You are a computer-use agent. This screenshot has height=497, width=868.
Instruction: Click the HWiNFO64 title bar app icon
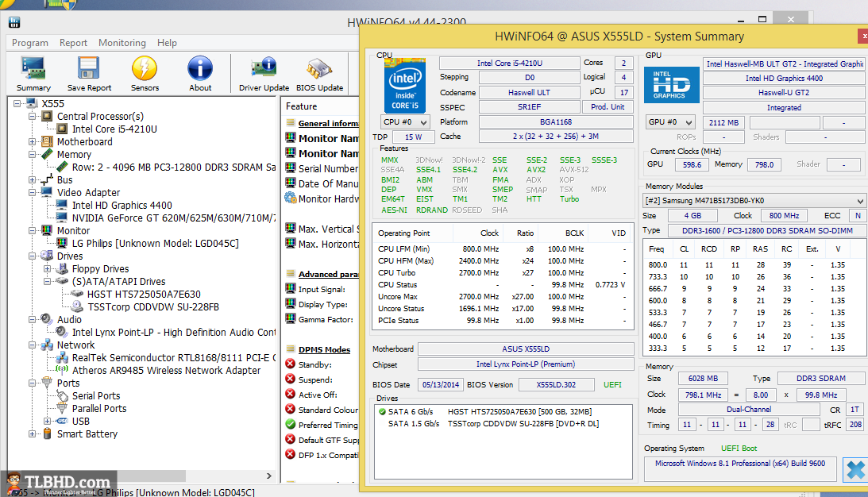click(14, 22)
